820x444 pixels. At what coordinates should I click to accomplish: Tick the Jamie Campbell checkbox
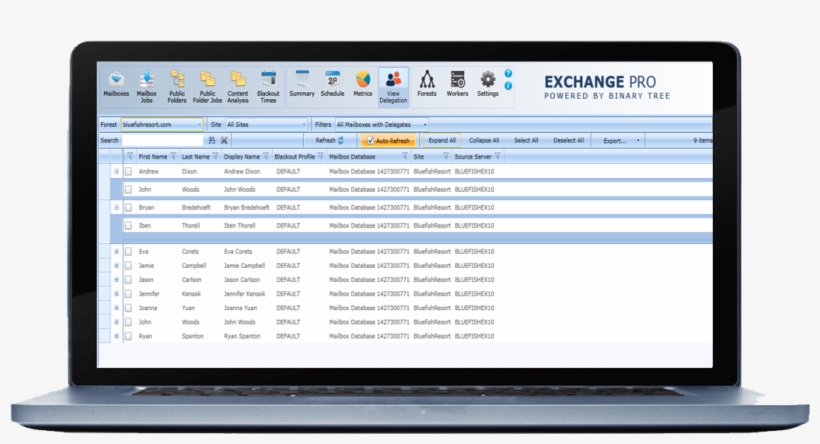(128, 266)
